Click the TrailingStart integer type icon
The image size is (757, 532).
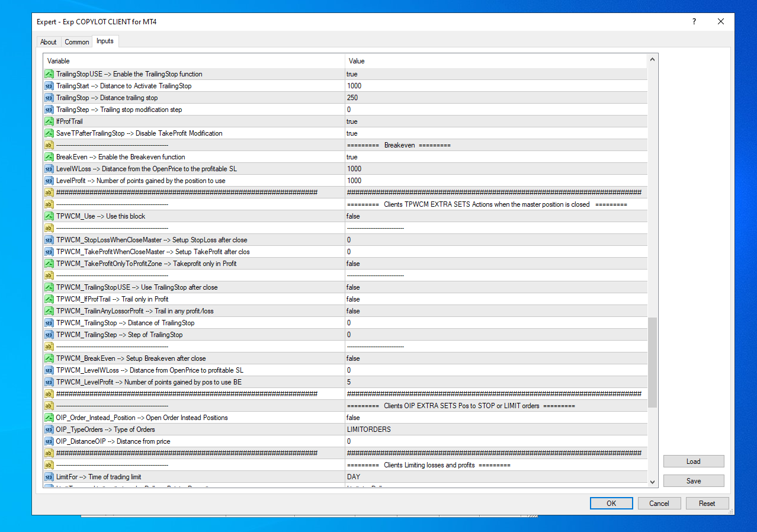[x=49, y=86]
